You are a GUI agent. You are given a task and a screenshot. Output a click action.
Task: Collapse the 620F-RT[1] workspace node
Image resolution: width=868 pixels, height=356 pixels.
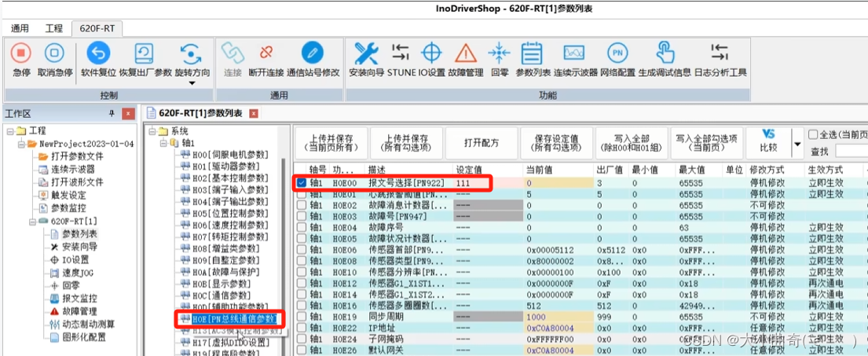click(x=32, y=221)
